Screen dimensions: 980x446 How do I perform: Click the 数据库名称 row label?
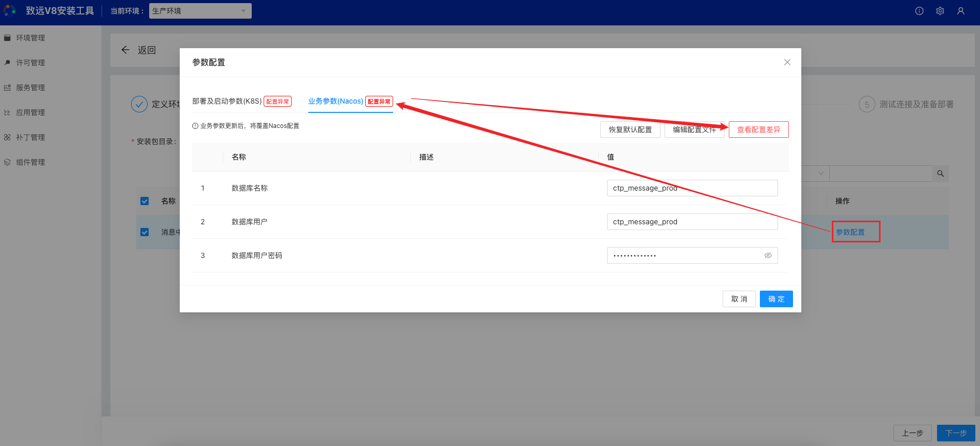point(250,188)
